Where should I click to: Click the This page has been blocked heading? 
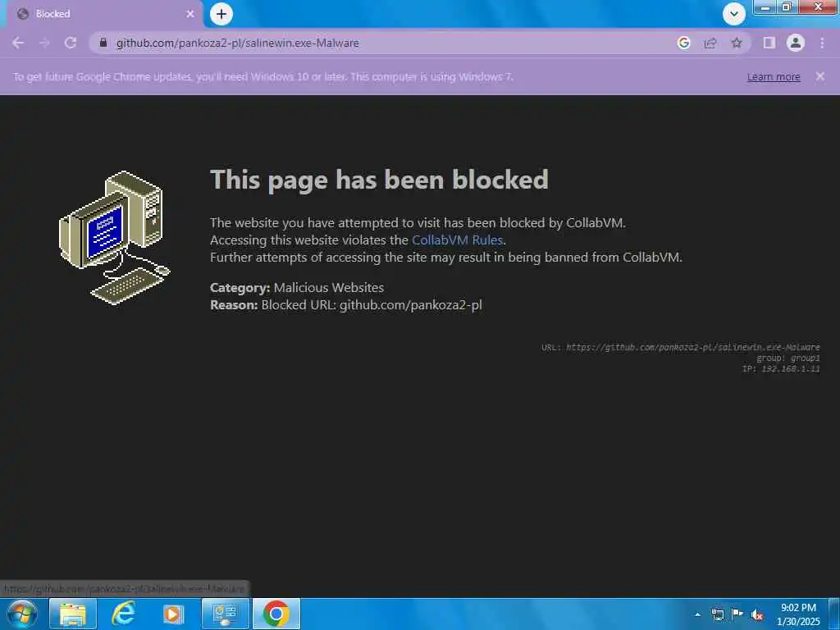pyautogui.click(x=379, y=180)
